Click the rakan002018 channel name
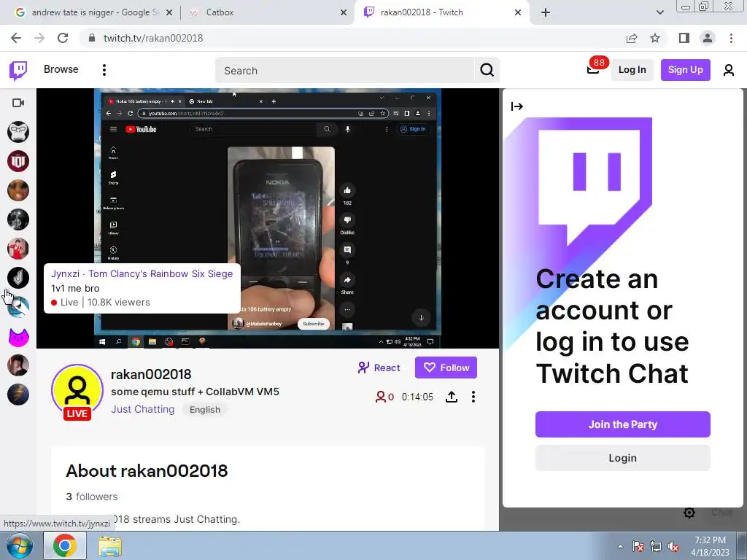Screen dimensions: 747x560 point(151,374)
